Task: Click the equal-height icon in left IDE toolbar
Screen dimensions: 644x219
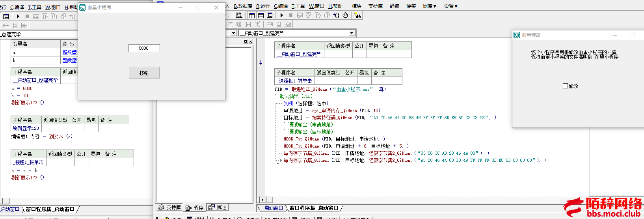Action: pos(15,25)
